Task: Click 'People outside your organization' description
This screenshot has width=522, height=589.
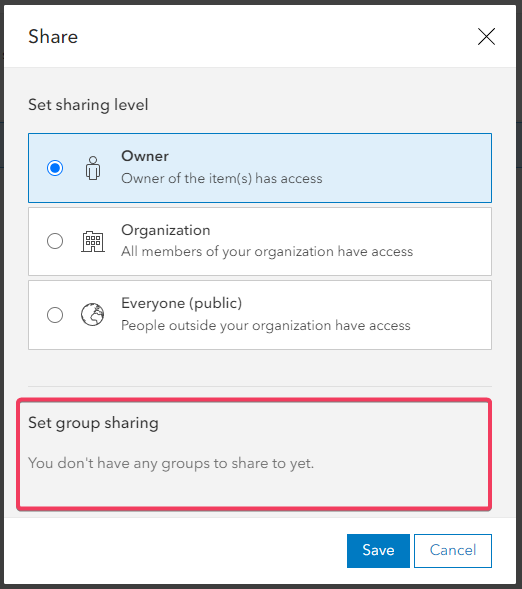Action: 266,325
